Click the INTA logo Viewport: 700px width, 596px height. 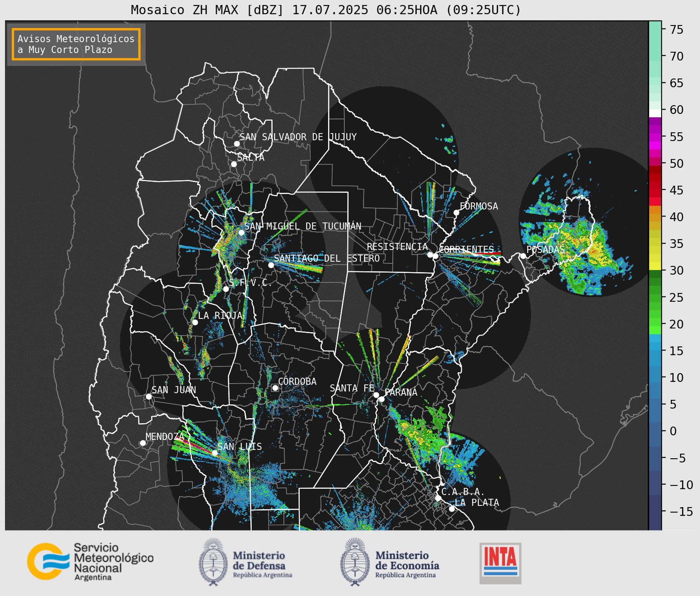click(x=500, y=563)
